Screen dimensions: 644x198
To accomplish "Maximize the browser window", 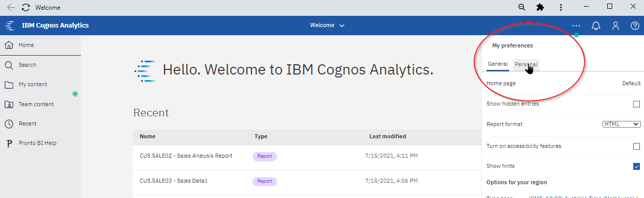I will (610, 7).
